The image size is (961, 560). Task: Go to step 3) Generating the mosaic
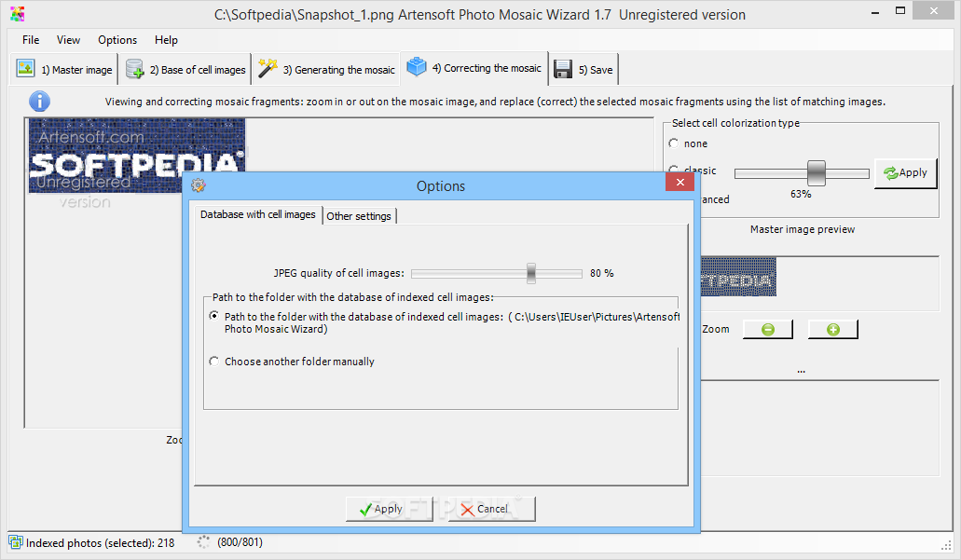326,69
